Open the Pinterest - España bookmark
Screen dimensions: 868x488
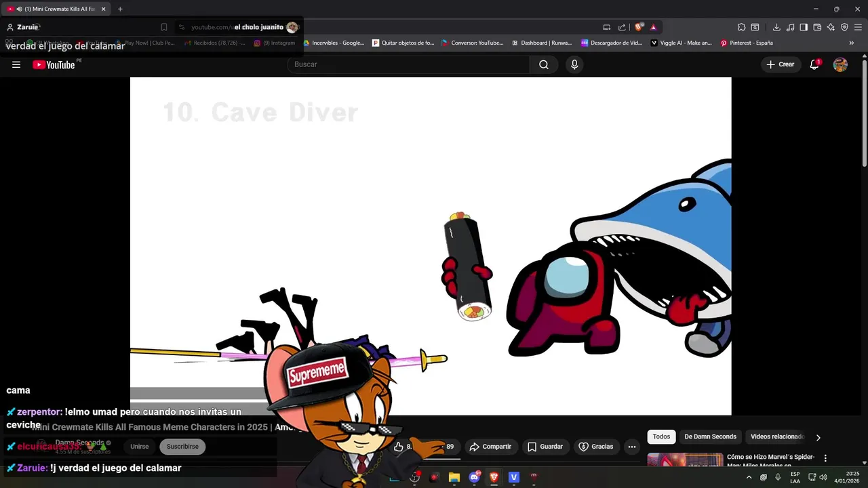click(x=747, y=43)
